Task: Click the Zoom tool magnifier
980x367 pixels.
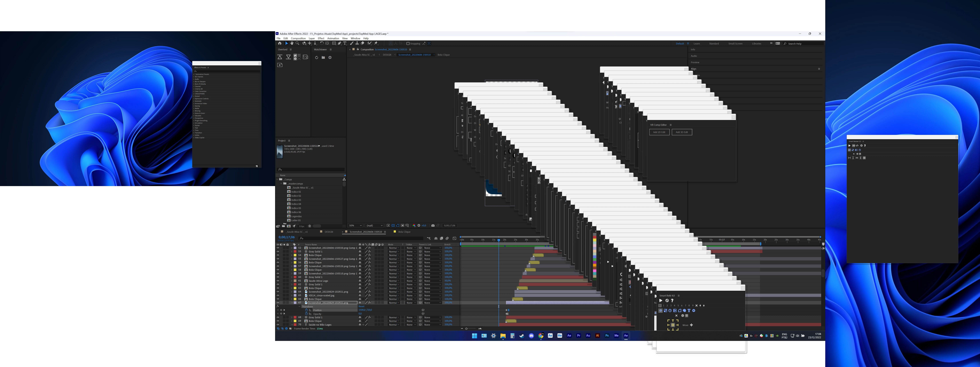Action: click(297, 43)
